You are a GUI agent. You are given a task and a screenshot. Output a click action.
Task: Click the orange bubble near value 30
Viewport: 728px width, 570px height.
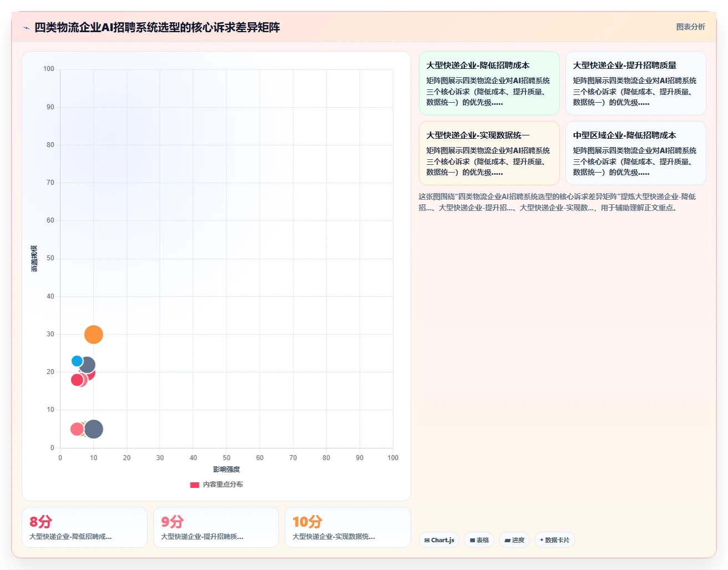94,335
